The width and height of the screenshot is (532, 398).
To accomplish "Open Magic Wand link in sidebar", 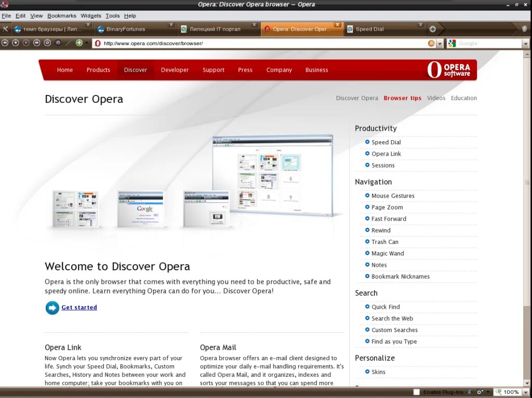I will point(388,253).
